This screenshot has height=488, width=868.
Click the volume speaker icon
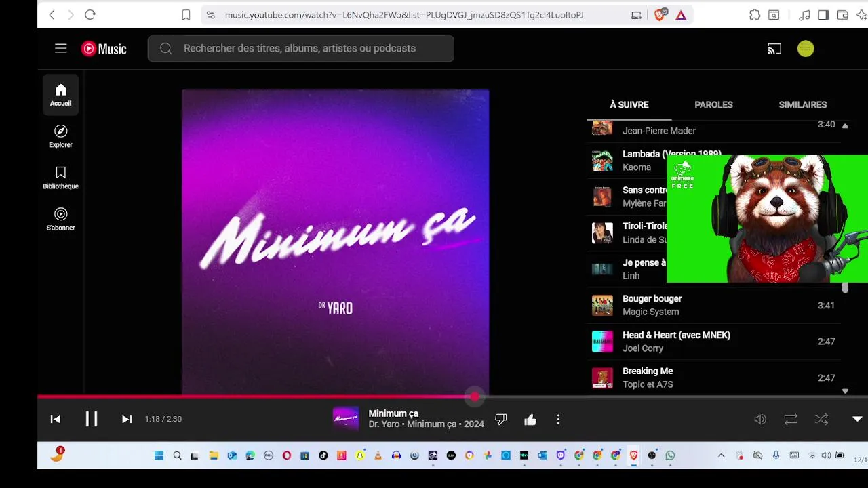coord(760,420)
